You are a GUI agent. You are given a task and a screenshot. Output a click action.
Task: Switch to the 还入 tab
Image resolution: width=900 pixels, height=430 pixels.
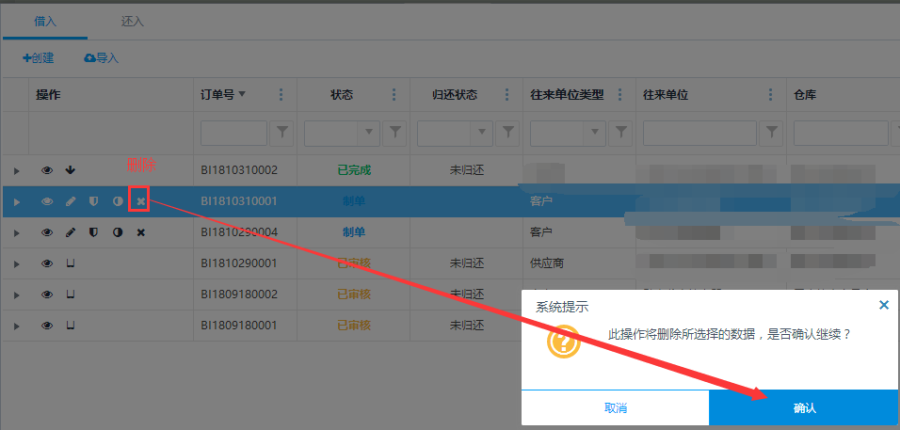pyautogui.click(x=132, y=20)
